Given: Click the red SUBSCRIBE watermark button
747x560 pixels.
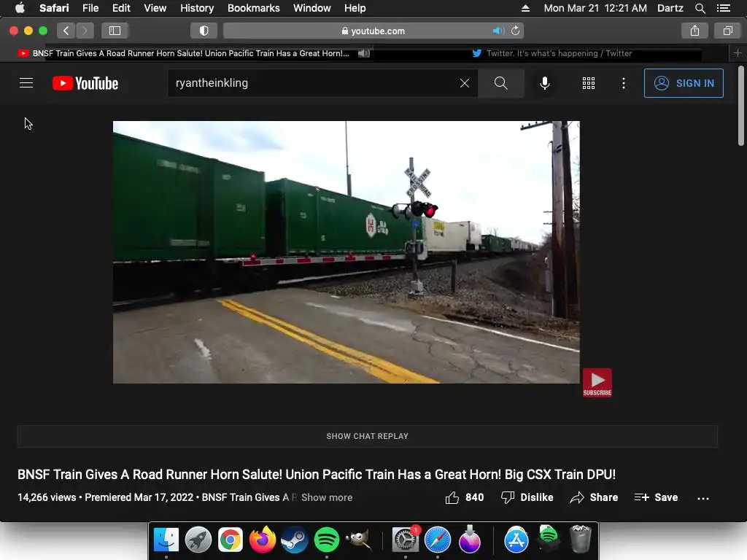Looking at the screenshot, I should (597, 382).
